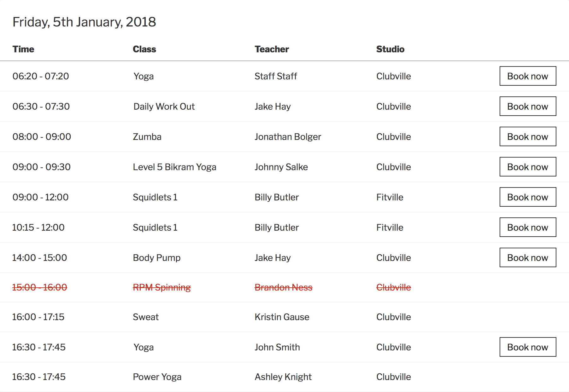Click the Time column header
This screenshot has height=392, width=569.
23,49
